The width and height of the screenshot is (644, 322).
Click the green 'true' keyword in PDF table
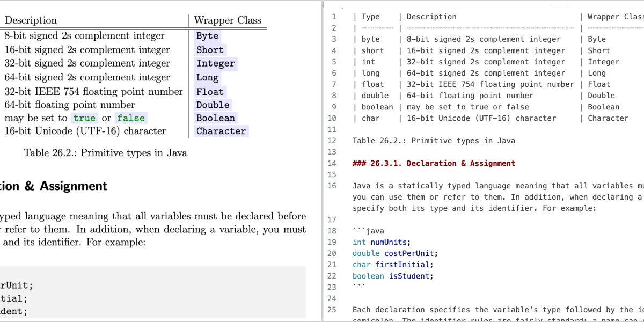click(84, 118)
